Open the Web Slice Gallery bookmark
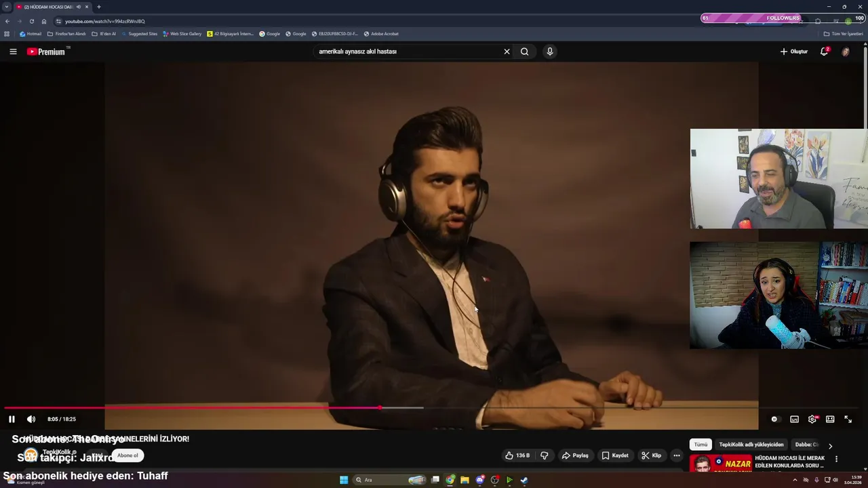Image resolution: width=868 pixels, height=488 pixels. [182, 34]
